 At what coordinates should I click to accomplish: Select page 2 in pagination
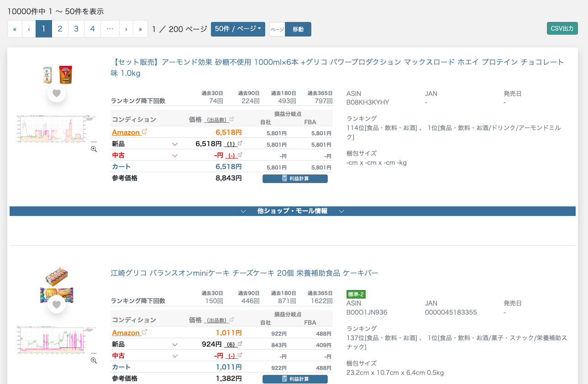pos(60,29)
